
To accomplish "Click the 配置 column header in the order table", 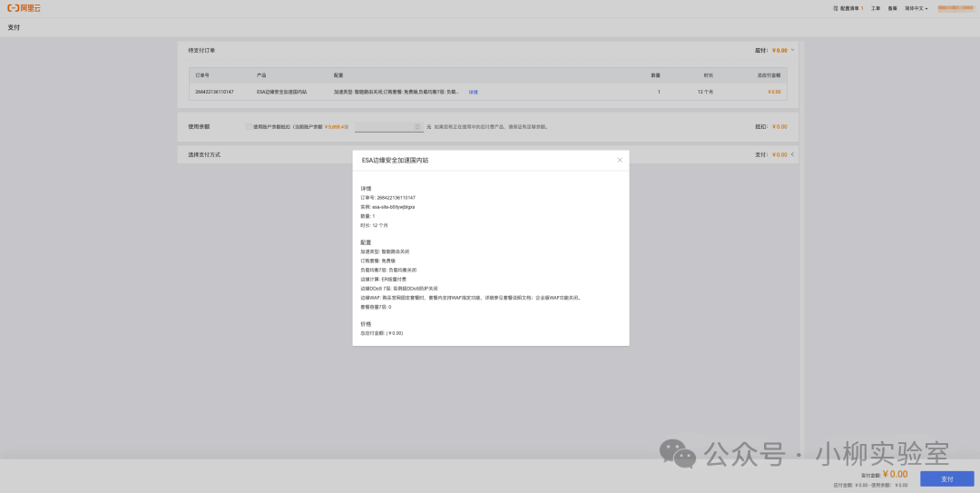I will [x=338, y=74].
